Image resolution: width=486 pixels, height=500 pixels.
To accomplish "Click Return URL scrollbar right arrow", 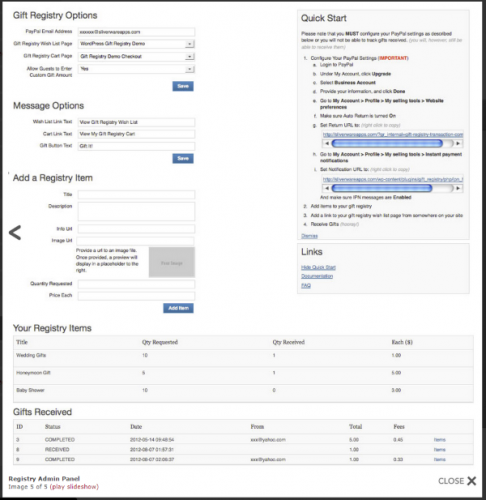I will [x=458, y=143].
